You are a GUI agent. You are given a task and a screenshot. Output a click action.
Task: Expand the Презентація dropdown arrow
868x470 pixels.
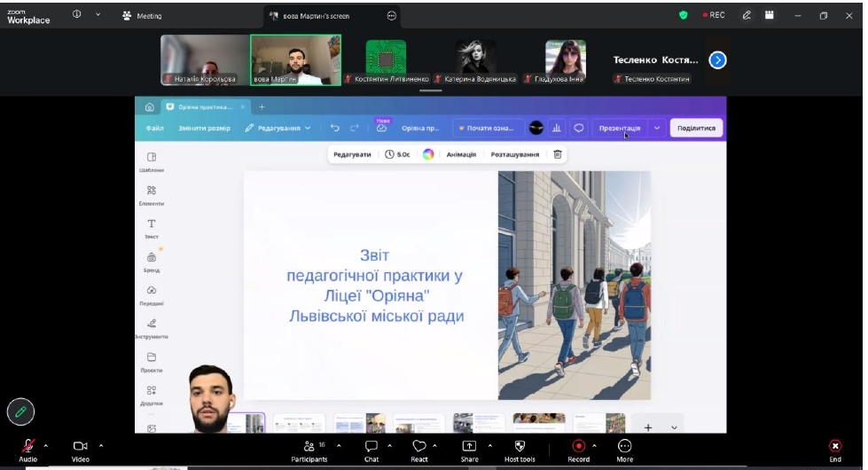(x=656, y=128)
